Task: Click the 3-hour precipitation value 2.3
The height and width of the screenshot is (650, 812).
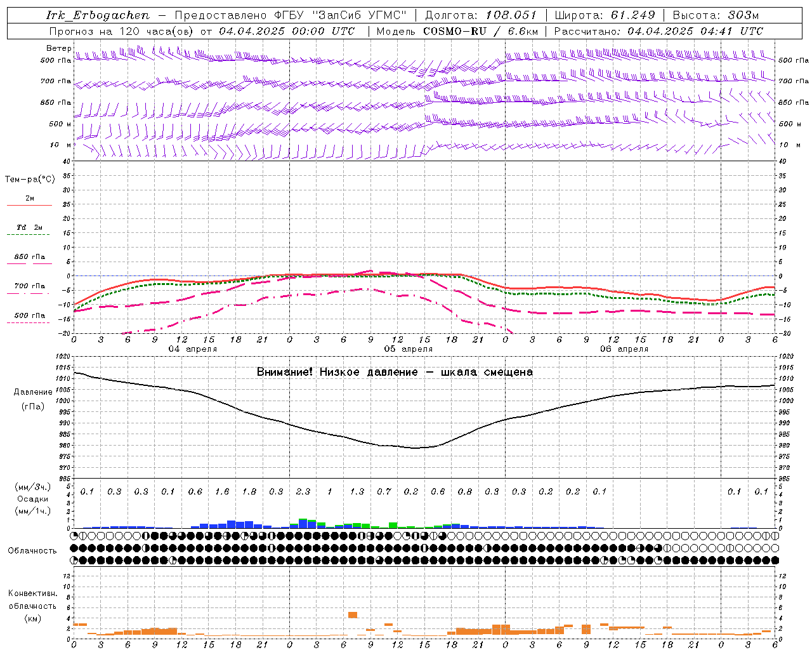Action: [x=303, y=491]
